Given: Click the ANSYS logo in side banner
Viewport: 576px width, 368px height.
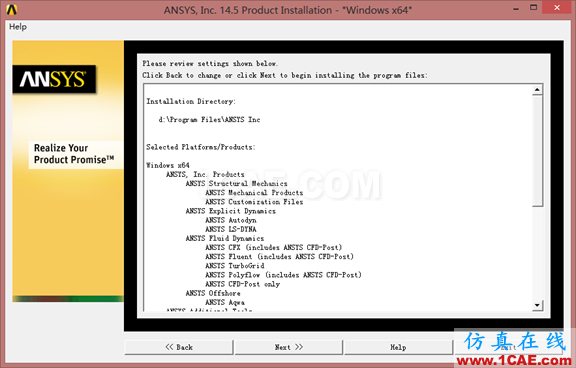Looking at the screenshot, I should (x=54, y=79).
